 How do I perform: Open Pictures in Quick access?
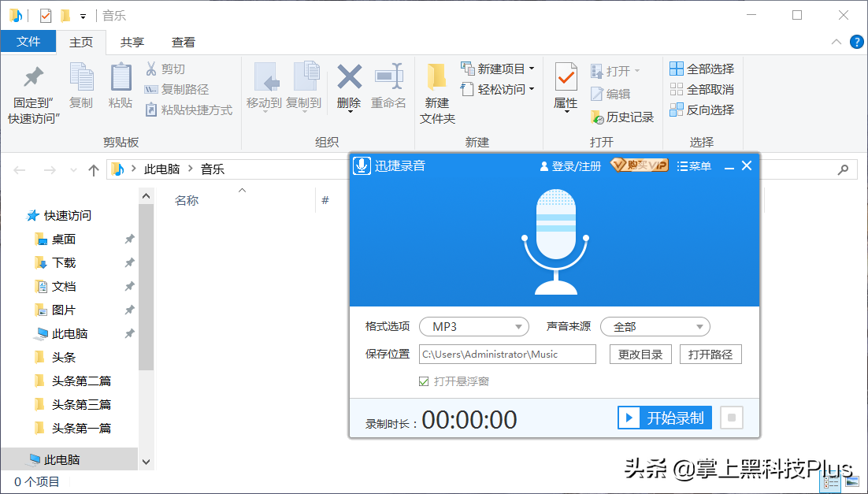pyautogui.click(x=63, y=310)
